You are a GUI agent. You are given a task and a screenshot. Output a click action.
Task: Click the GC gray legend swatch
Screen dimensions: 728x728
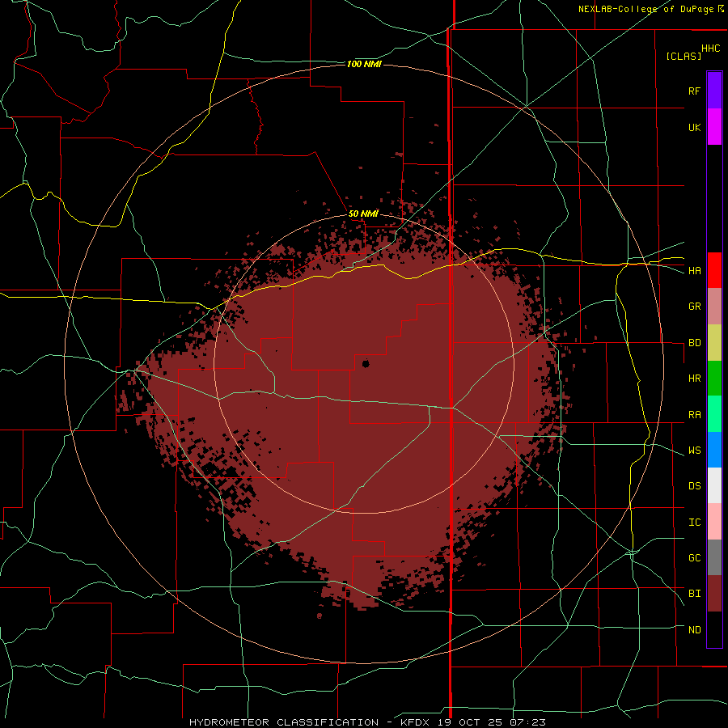[x=714, y=557]
